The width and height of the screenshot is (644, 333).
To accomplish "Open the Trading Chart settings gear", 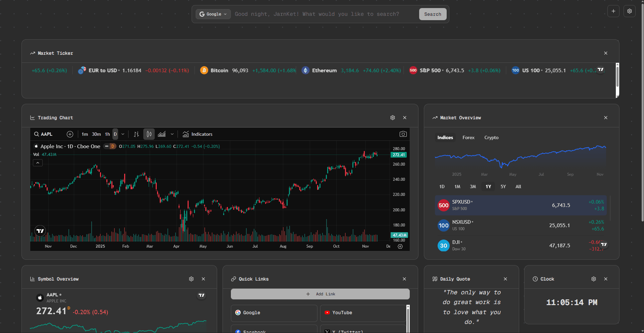I will pyautogui.click(x=393, y=118).
